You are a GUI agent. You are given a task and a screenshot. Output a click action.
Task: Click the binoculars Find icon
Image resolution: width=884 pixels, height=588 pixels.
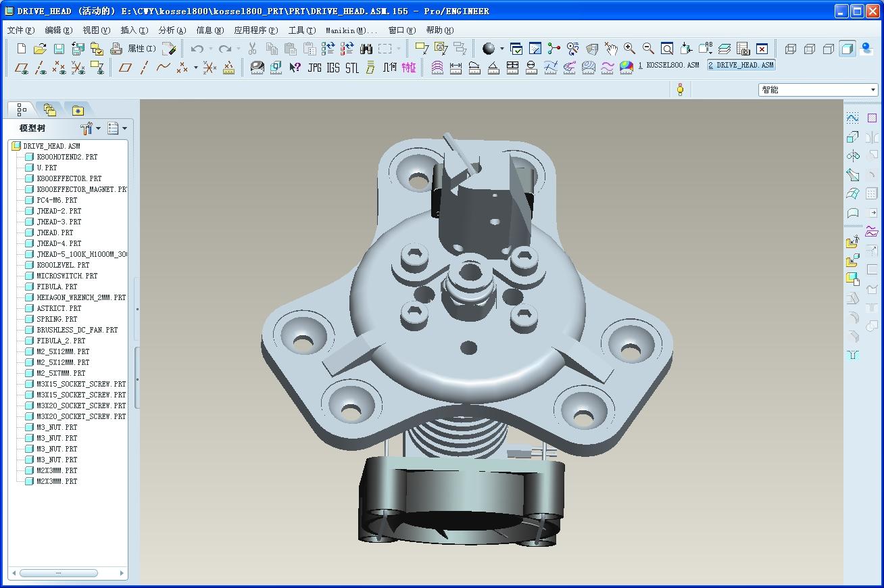click(x=366, y=49)
